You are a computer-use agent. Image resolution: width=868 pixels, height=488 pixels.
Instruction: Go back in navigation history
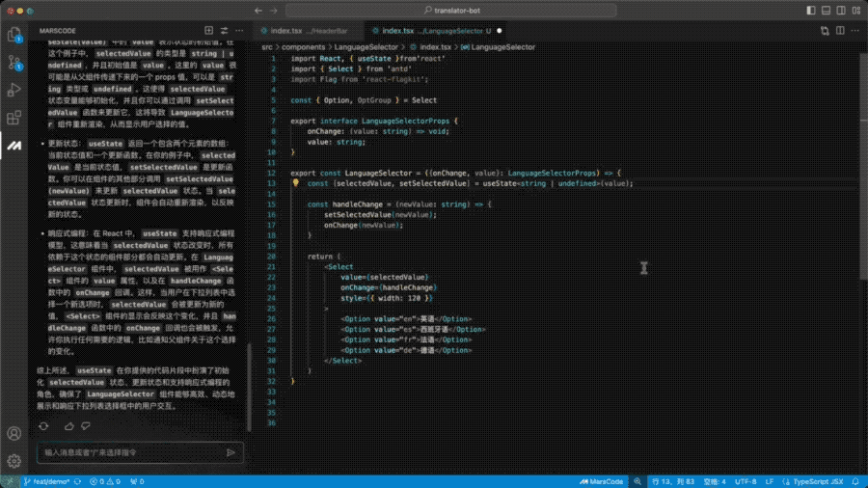[258, 10]
